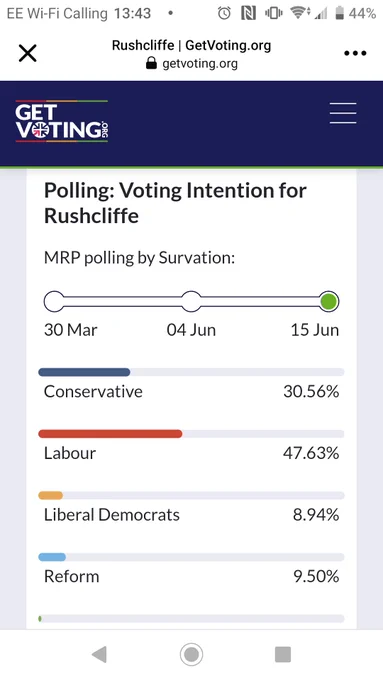The width and height of the screenshot is (383, 680).
Task: Tap the NFC status bar icon
Action: (x=249, y=13)
